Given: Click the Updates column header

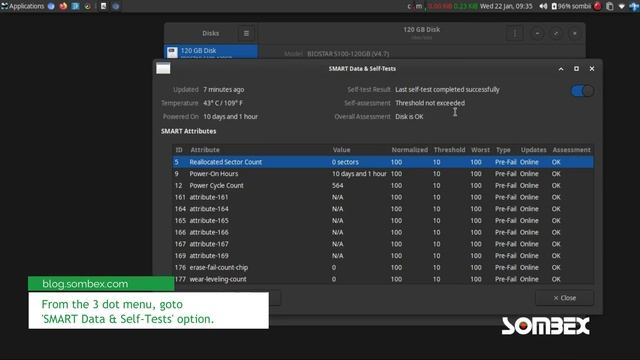Looking at the screenshot, I should 533,150.
